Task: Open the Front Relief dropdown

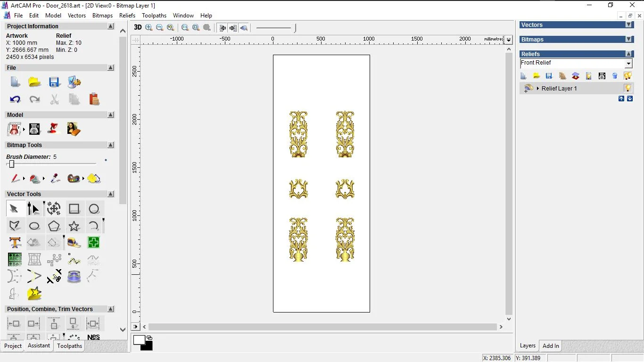Action: click(628, 63)
